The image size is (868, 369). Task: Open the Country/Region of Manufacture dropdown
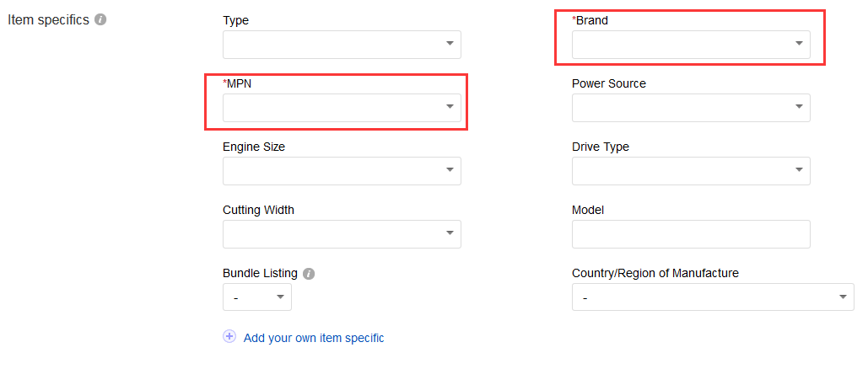pyautogui.click(x=713, y=297)
